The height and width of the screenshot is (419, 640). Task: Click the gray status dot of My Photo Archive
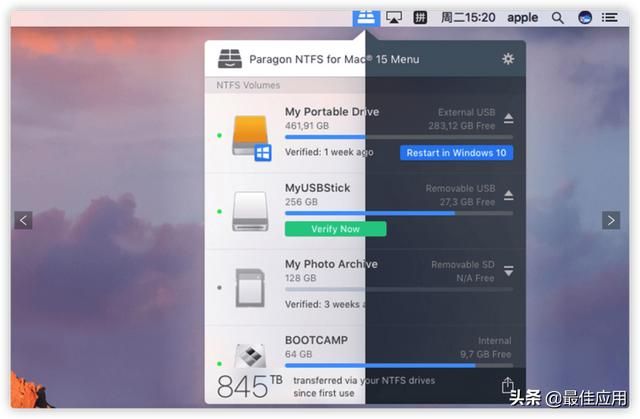[220, 288]
